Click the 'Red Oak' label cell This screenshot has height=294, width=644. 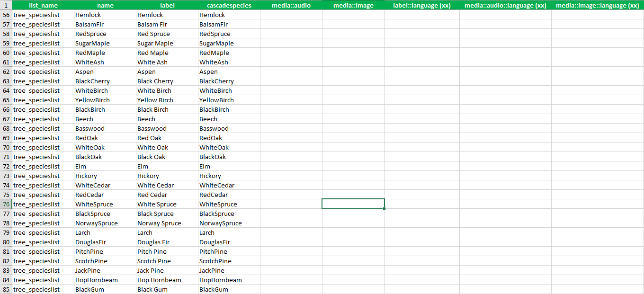167,138
